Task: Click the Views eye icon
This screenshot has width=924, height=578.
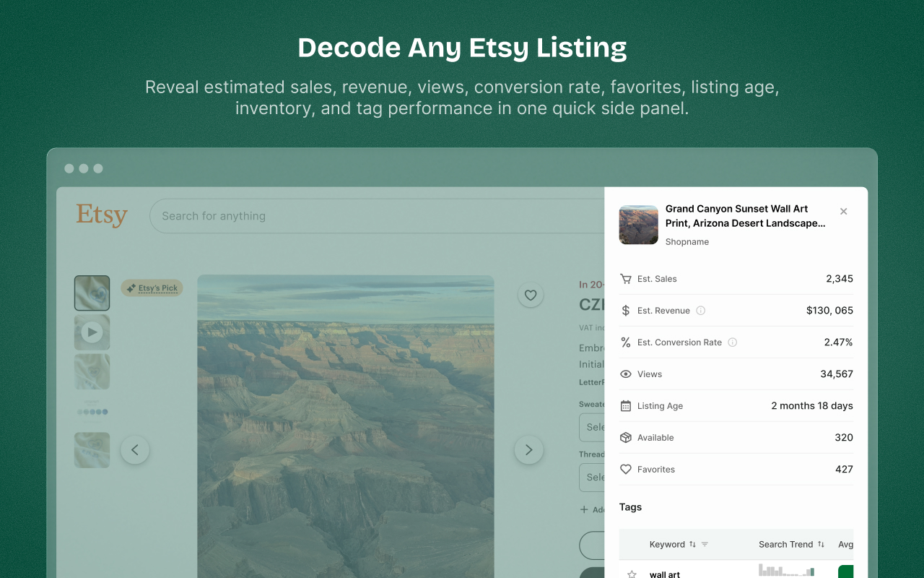Action: [x=626, y=374]
